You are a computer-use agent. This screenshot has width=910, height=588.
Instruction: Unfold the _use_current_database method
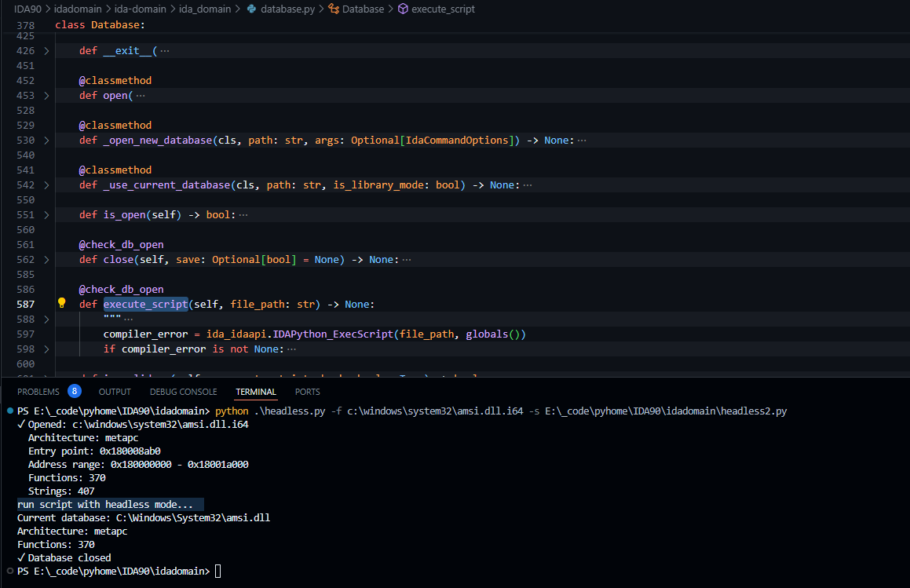[46, 185]
